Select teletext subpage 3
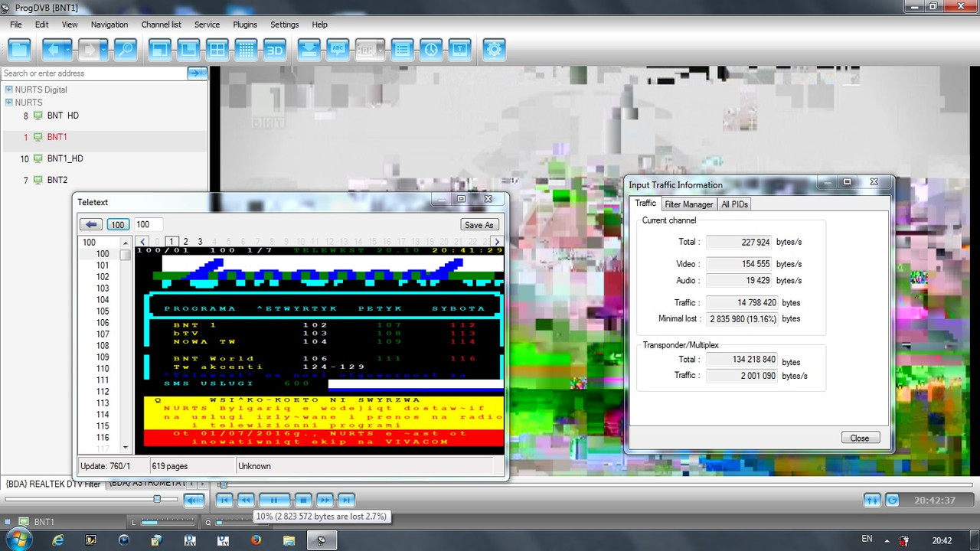This screenshot has width=980, height=551. pos(200,242)
